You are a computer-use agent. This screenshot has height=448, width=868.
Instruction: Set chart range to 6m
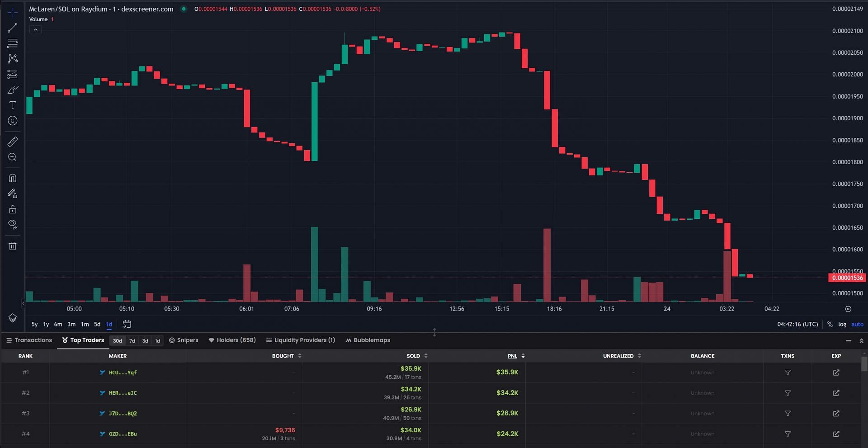[58, 324]
